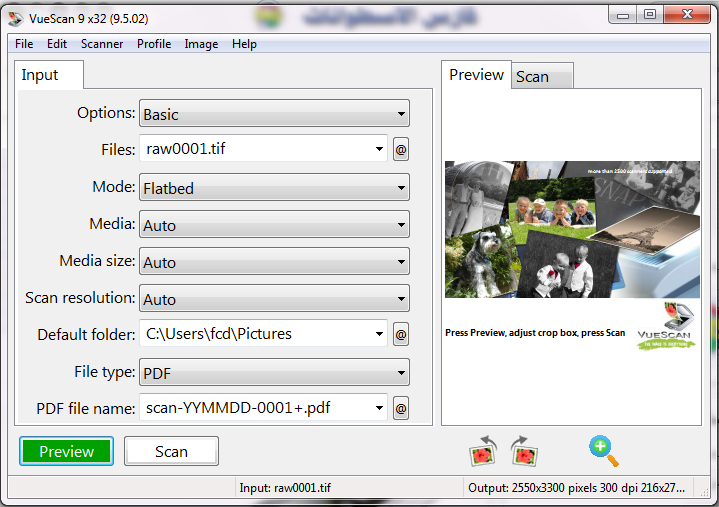Screen dimensions: 719x507
Task: Click the VueScan logo in preview pane
Action: [666, 326]
